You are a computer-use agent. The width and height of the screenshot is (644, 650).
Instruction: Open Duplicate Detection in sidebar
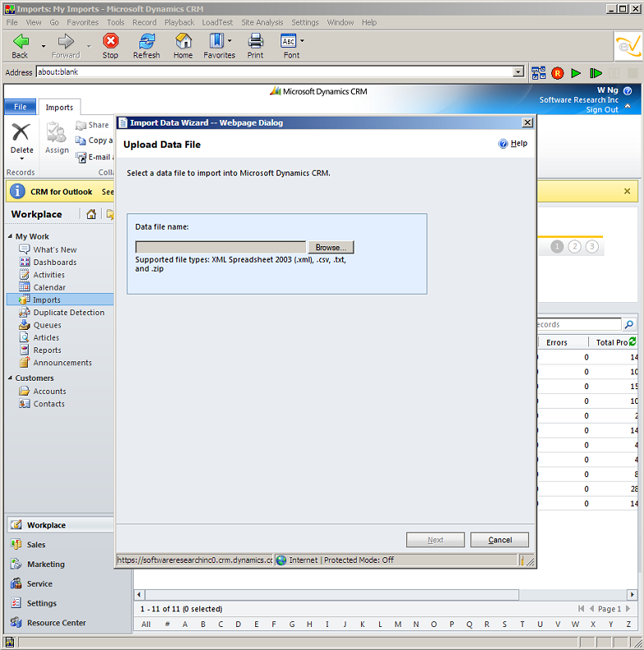point(69,312)
